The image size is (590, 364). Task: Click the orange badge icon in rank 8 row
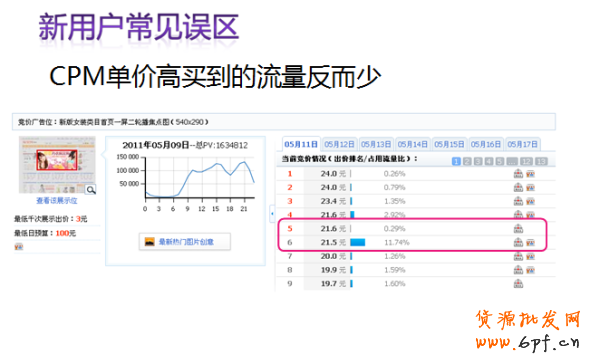tap(530, 270)
